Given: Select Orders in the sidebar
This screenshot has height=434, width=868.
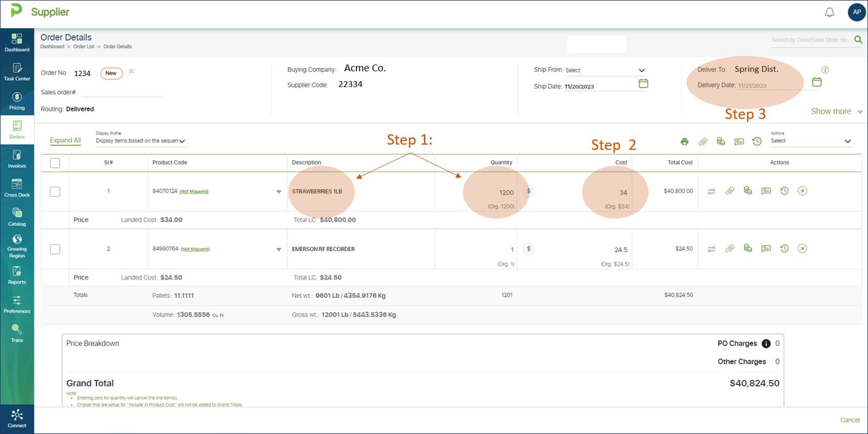Looking at the screenshot, I should (x=17, y=130).
